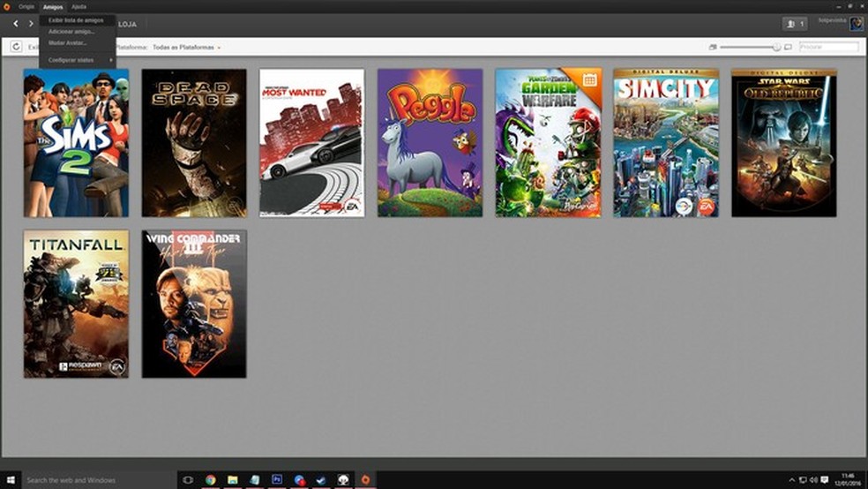This screenshot has height=489, width=868.
Task: Open Photoshop from the taskbar
Action: (277, 479)
